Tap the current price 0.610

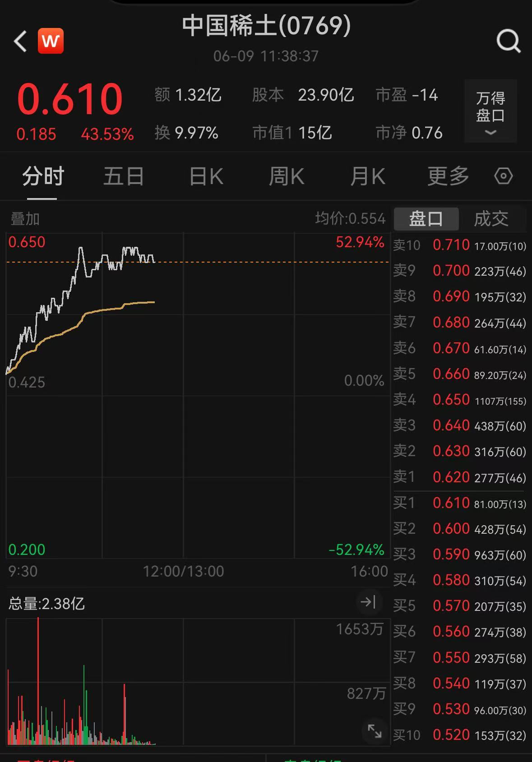click(70, 99)
